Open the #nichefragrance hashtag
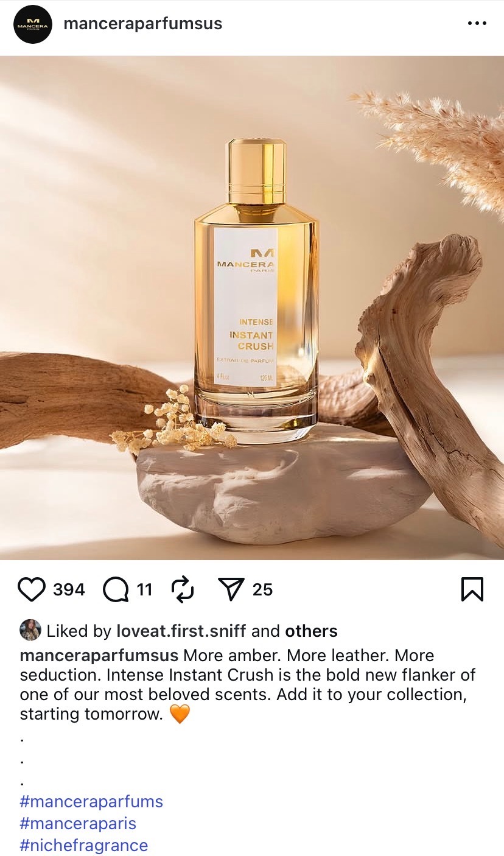504x856 pixels. pyautogui.click(x=84, y=846)
